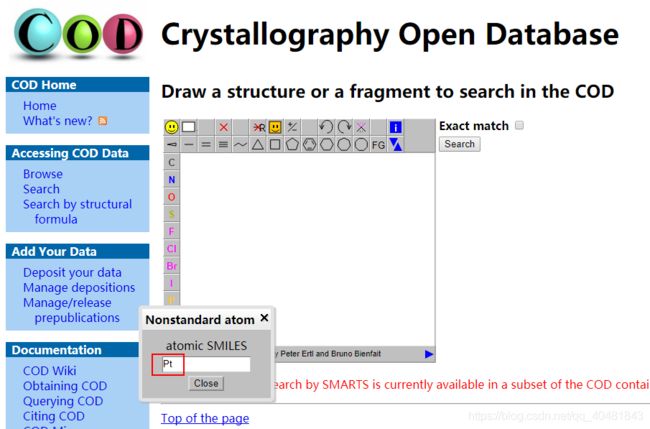Open the sidebar Search link
This screenshot has height=429, width=650.
pos(41,189)
